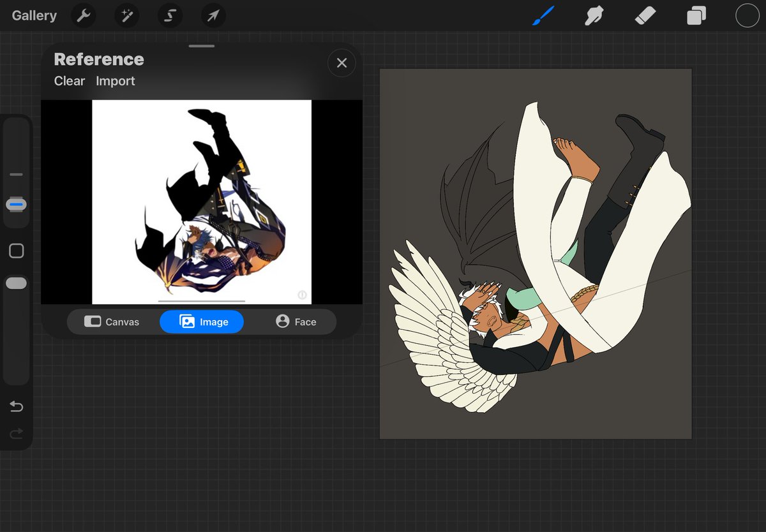This screenshot has width=766, height=532.
Task: Import a new reference image
Action: (x=116, y=81)
